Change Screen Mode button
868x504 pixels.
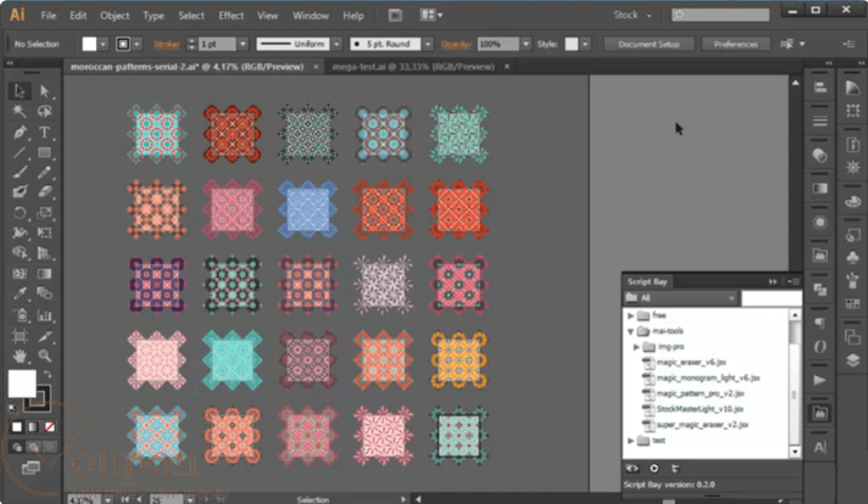(31, 468)
